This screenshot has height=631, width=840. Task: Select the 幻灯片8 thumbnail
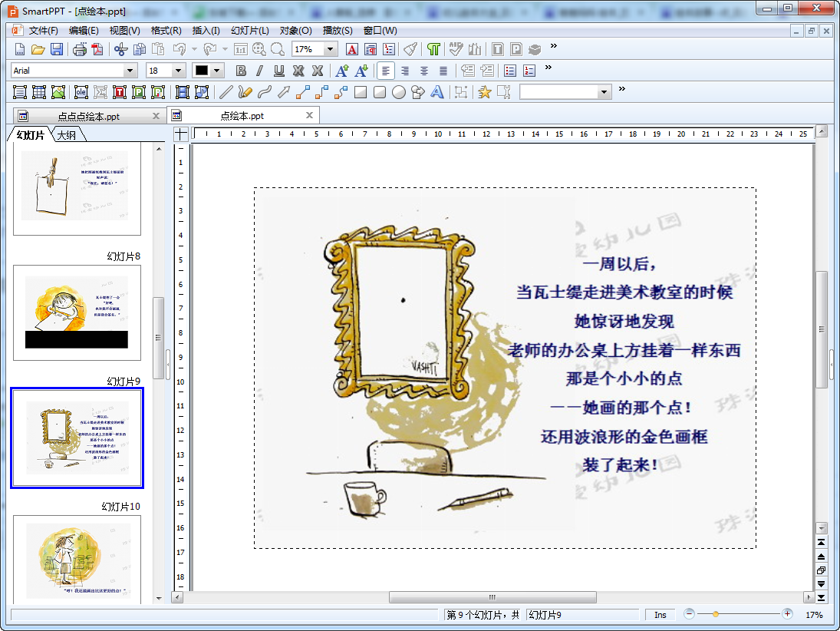click(77, 312)
